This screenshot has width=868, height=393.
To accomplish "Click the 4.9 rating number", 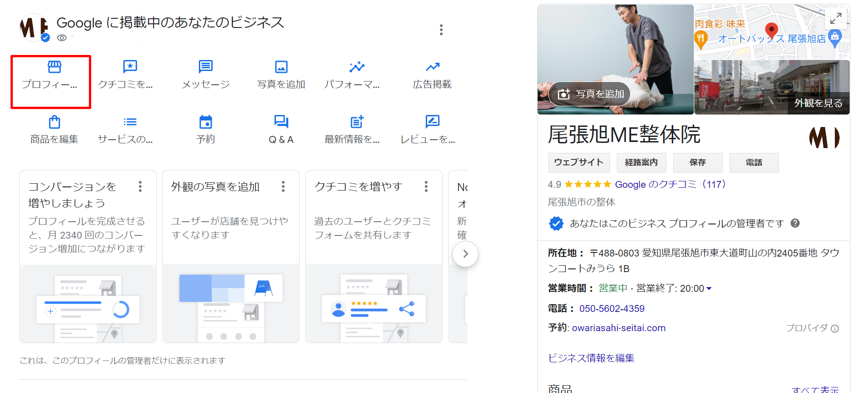I will (x=555, y=184).
